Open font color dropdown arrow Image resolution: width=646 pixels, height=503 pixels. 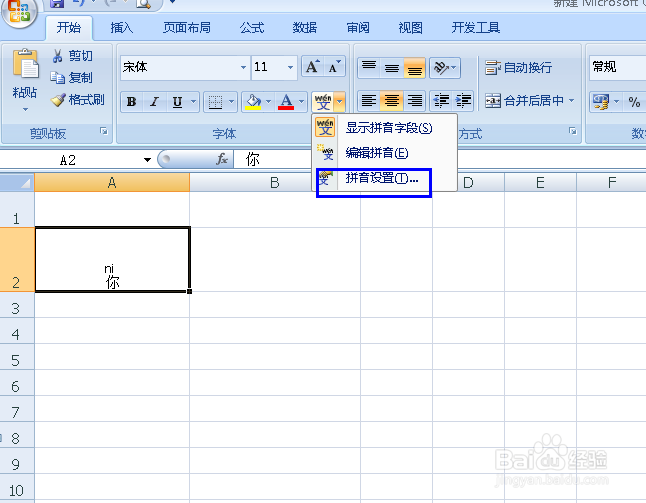coord(302,102)
